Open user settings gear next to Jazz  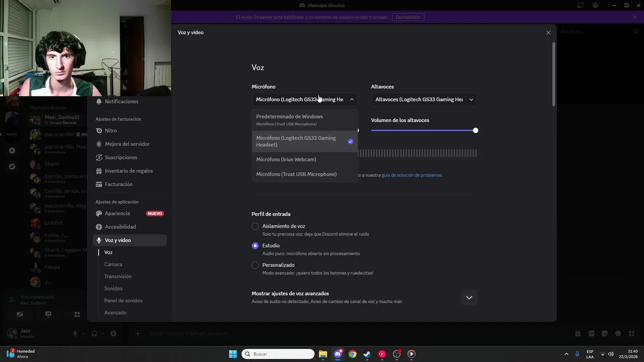pos(113,333)
